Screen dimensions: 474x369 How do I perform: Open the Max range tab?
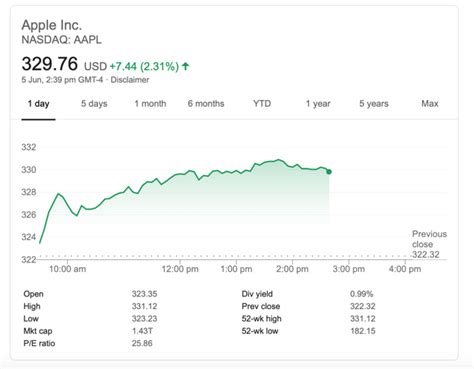430,104
